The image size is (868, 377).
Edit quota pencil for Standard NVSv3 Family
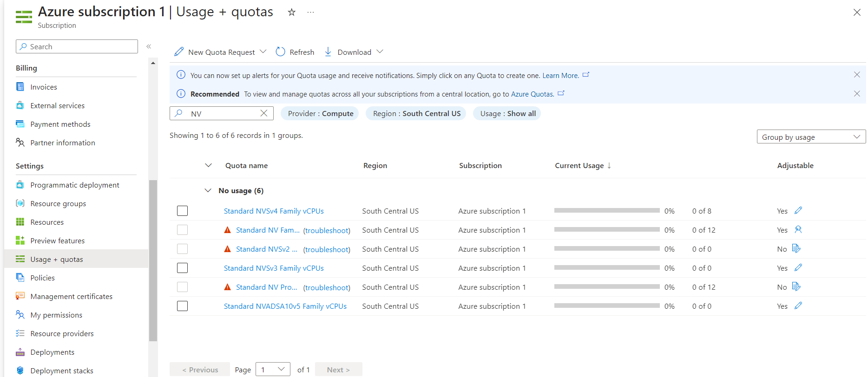tap(798, 267)
